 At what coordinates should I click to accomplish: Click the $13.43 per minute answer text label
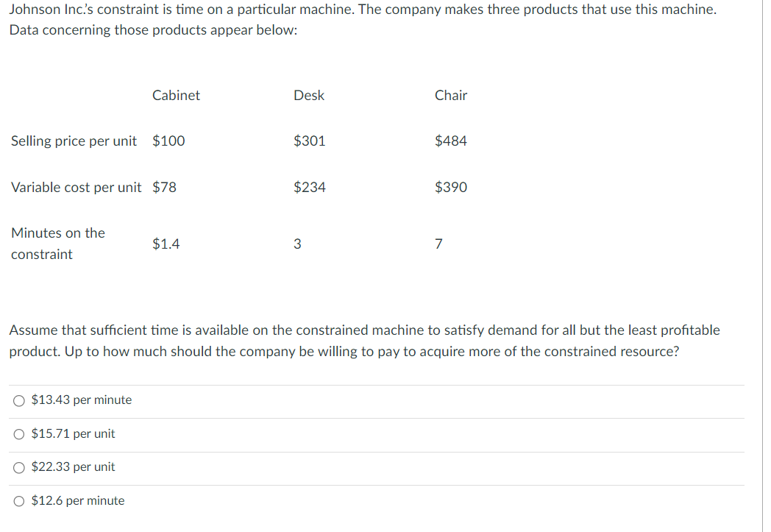coord(81,400)
